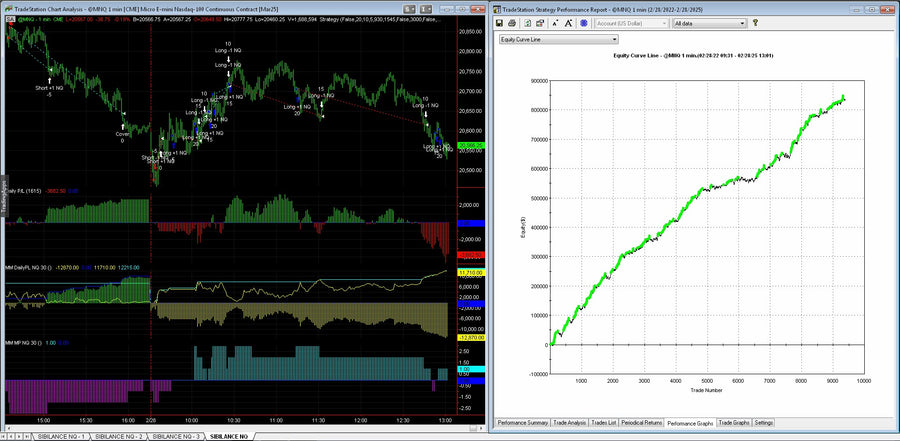Click the Save icon in Performance Report toolbar
The width and height of the screenshot is (900, 441).
[x=499, y=23]
